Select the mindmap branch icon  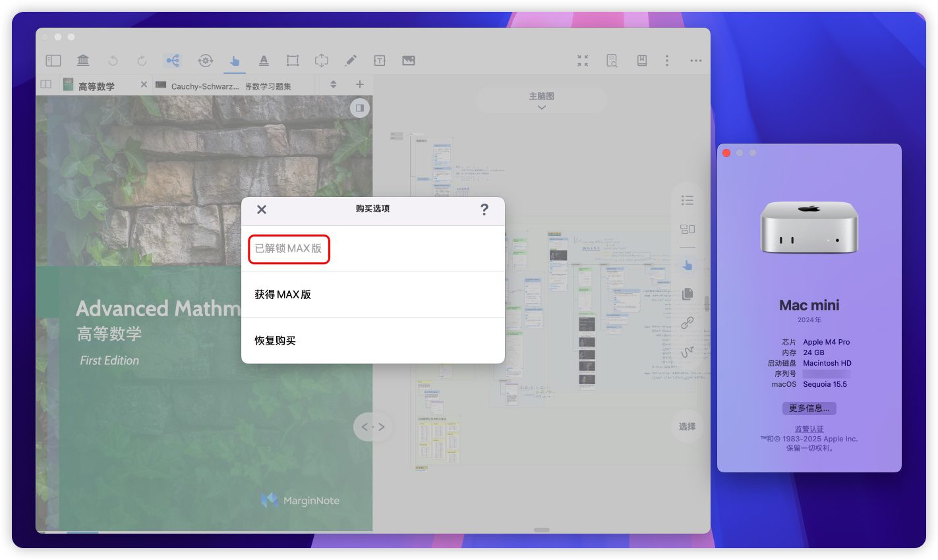click(173, 61)
